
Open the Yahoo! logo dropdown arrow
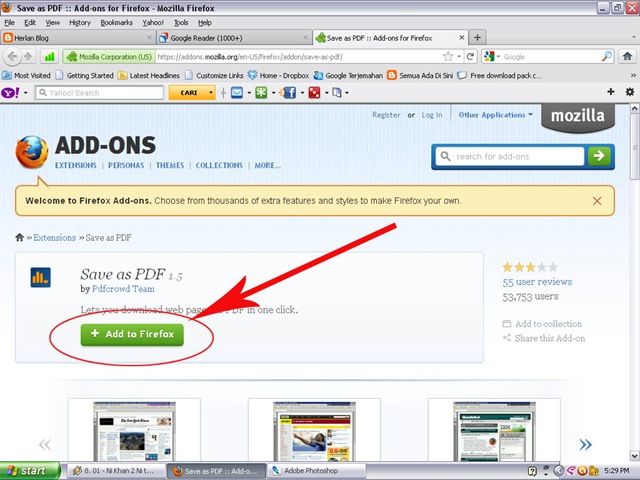(x=26, y=93)
